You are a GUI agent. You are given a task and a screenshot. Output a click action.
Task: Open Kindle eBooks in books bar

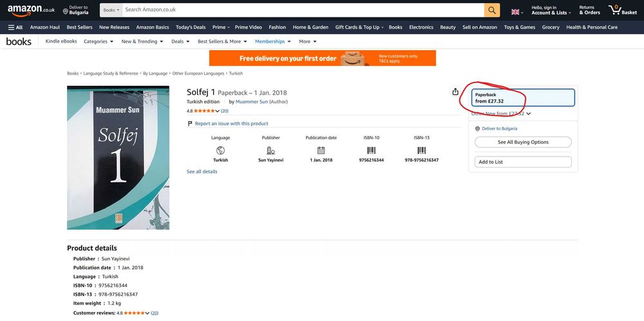coord(61,41)
